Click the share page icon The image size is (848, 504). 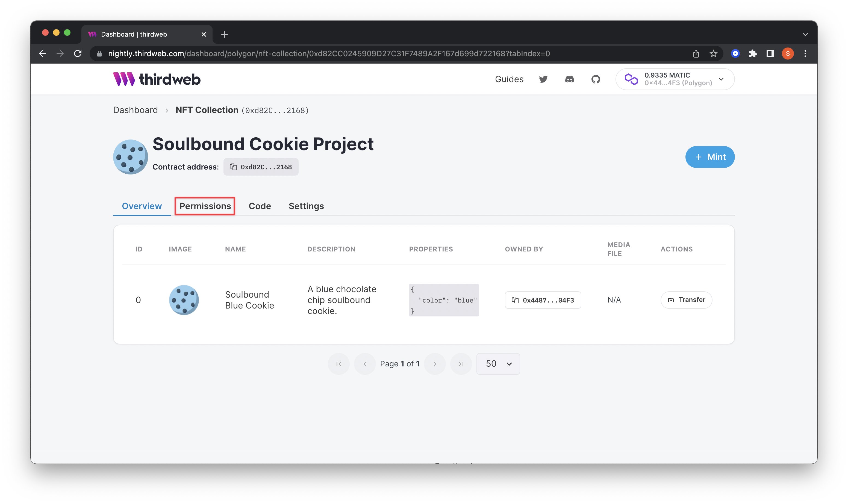tap(696, 53)
